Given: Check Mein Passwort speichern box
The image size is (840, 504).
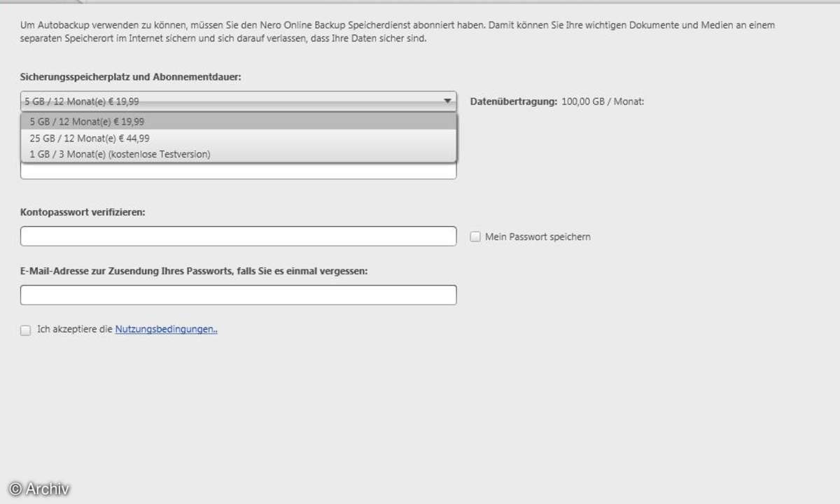Looking at the screenshot, I should (x=475, y=237).
